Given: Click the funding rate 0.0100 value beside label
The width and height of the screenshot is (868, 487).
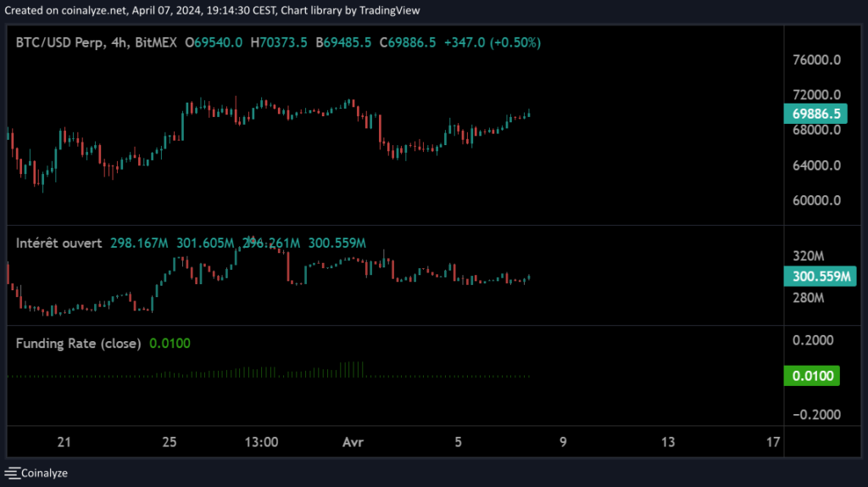Looking at the screenshot, I should click(170, 344).
